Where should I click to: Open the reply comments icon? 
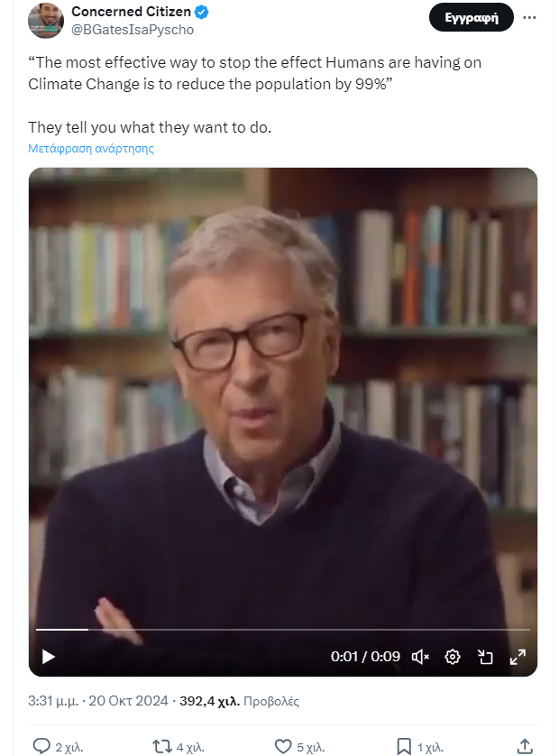pyautogui.click(x=41, y=746)
